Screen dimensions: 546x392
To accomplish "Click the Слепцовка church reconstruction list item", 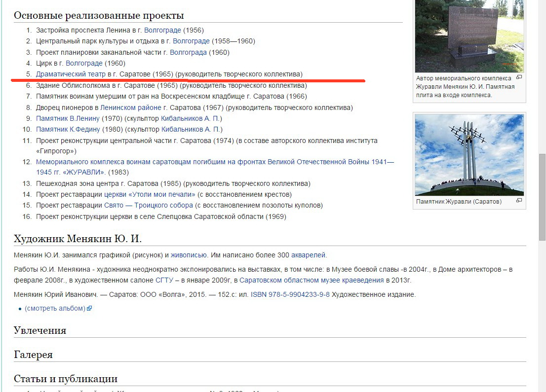I will (x=161, y=216).
